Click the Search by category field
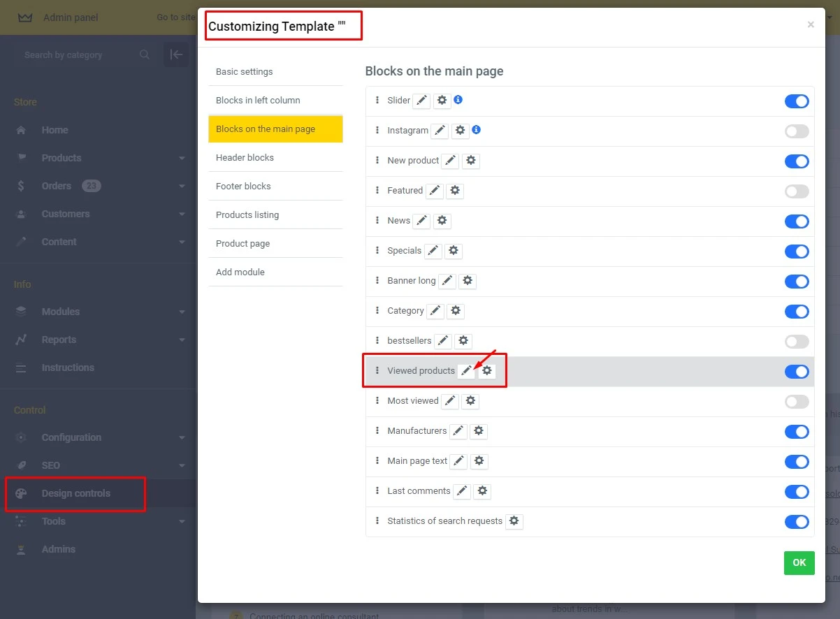The height and width of the screenshot is (619, 840). [78, 54]
